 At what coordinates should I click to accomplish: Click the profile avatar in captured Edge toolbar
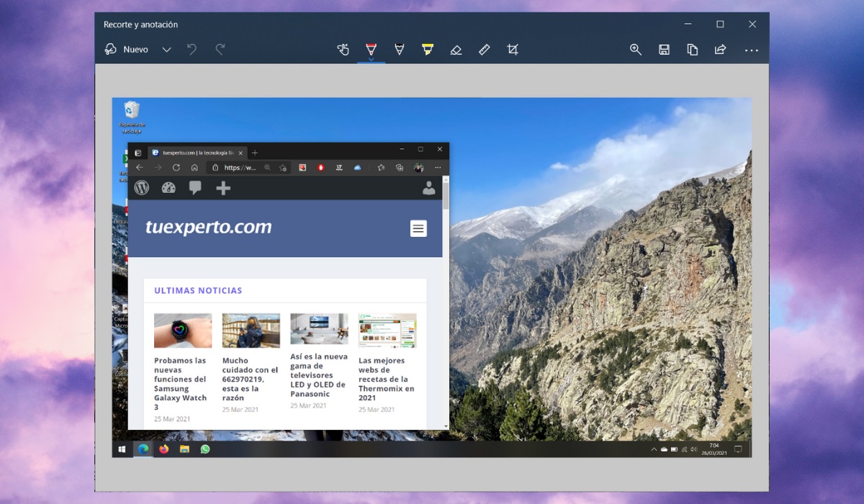(x=418, y=168)
